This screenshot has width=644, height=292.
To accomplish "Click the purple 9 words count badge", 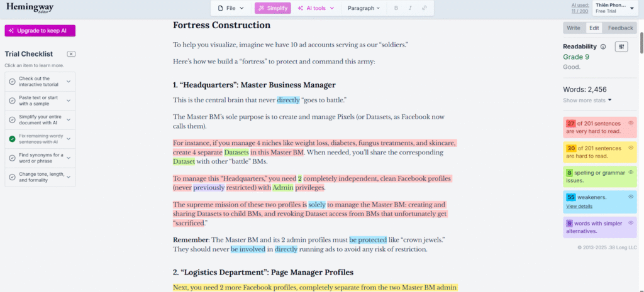I will point(569,224).
